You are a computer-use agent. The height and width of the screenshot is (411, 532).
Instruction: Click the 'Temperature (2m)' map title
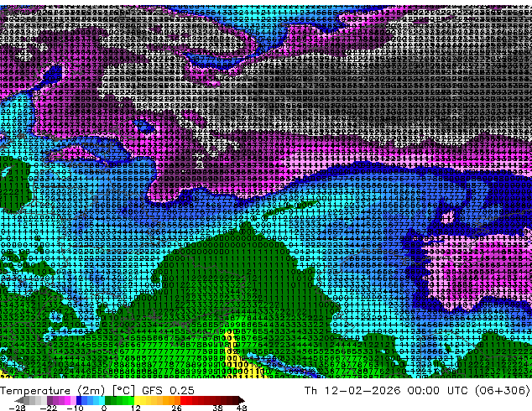pos(52,391)
